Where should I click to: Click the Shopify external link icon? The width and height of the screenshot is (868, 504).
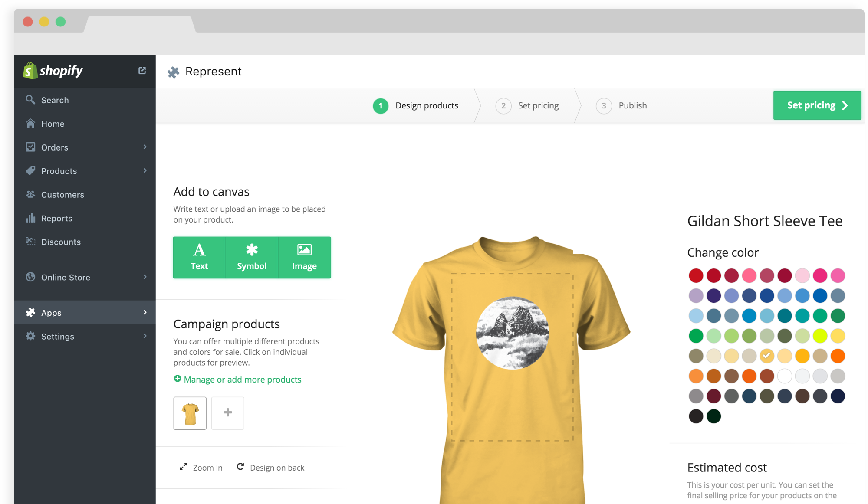[x=142, y=71]
